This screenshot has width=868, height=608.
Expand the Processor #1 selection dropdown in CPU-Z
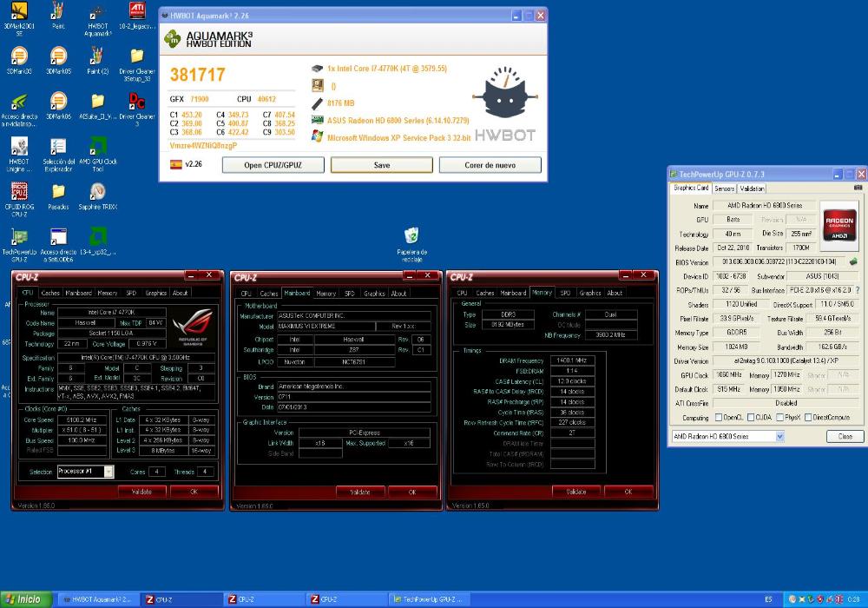[x=108, y=472]
